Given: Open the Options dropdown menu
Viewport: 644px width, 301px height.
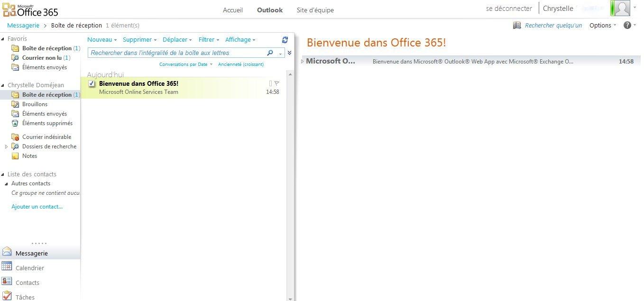Looking at the screenshot, I should point(603,25).
